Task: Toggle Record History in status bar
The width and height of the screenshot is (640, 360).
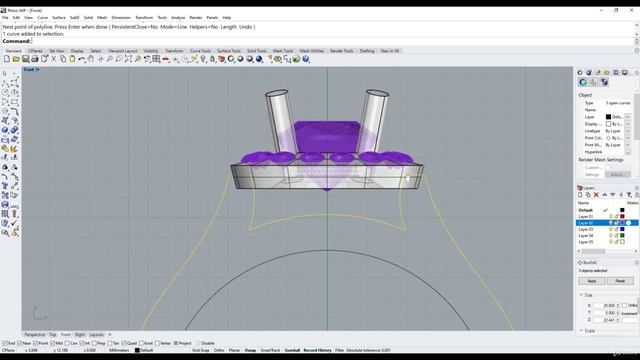Action: (x=317, y=350)
